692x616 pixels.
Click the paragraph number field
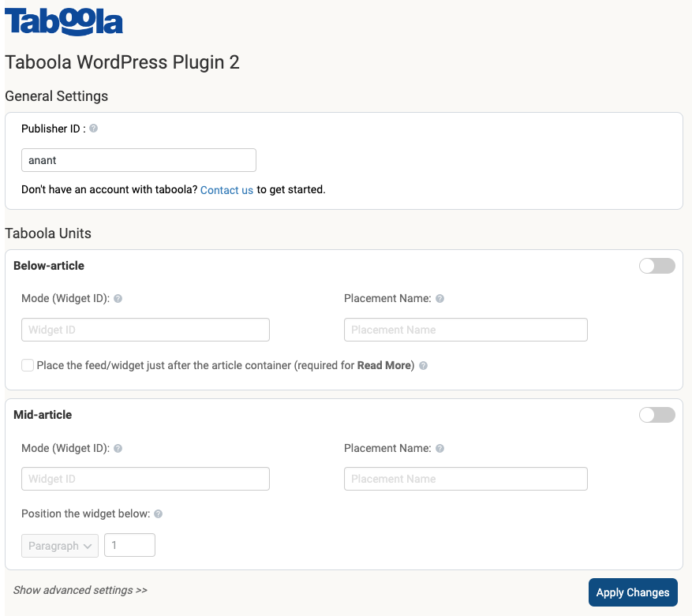pyautogui.click(x=130, y=546)
